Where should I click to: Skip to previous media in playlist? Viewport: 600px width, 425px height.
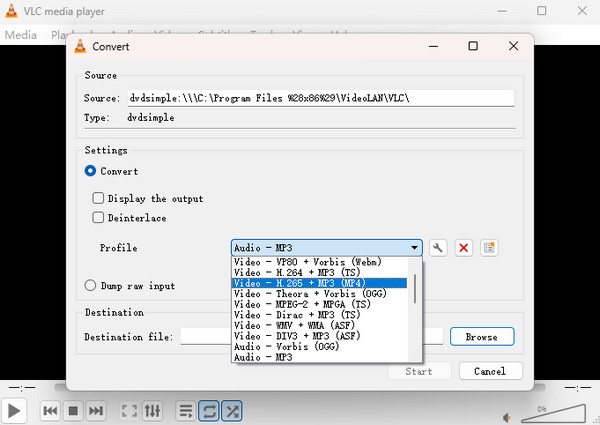click(50, 411)
